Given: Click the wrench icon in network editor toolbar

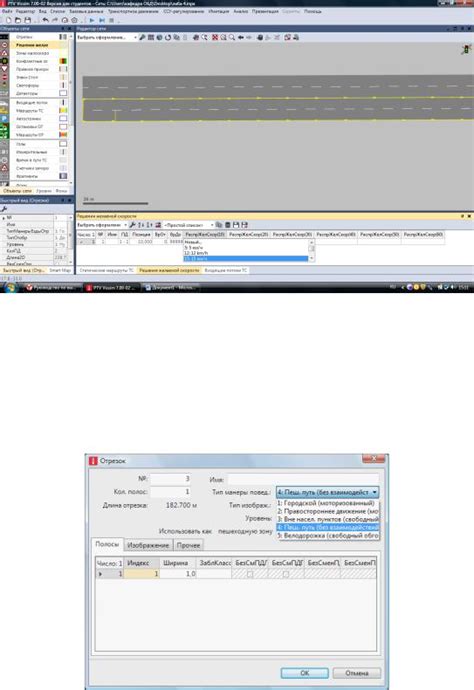Looking at the screenshot, I should point(142,37).
